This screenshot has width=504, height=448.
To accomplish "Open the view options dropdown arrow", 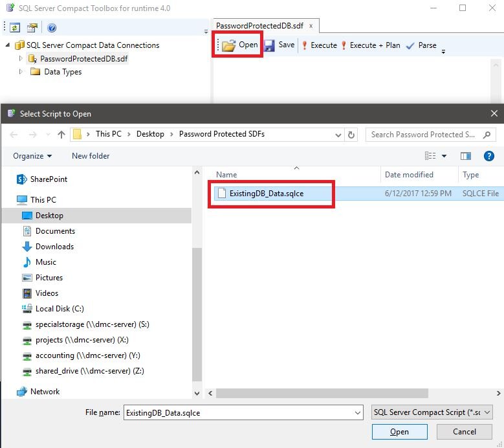I will 444,156.
